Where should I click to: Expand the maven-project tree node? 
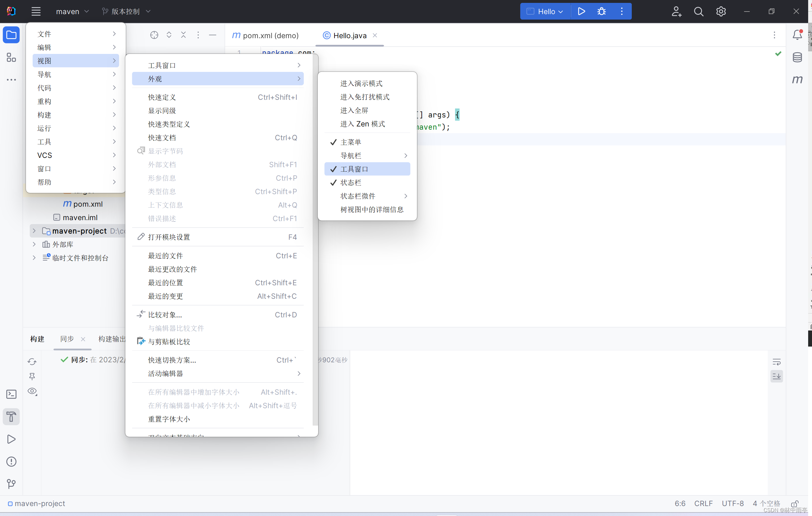tap(34, 231)
